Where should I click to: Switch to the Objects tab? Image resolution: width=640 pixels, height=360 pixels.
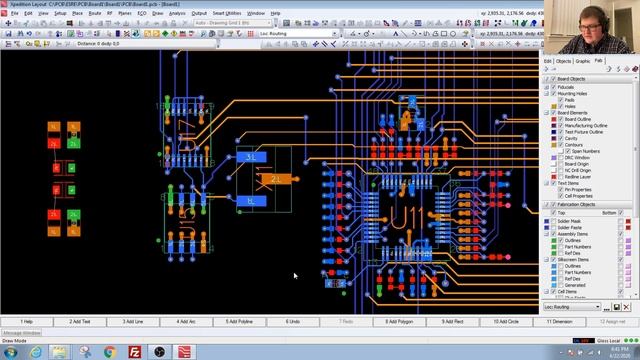click(563, 61)
